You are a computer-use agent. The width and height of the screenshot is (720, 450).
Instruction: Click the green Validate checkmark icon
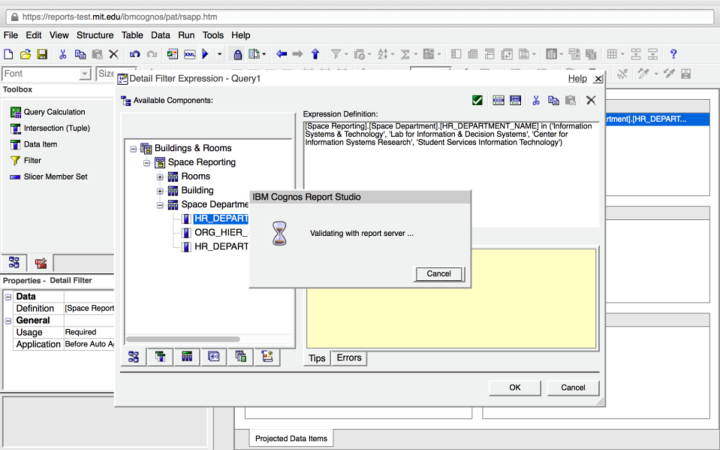477,100
